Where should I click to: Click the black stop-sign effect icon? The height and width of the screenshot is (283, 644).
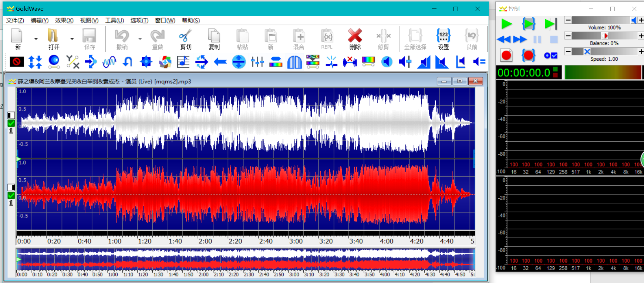click(x=17, y=62)
